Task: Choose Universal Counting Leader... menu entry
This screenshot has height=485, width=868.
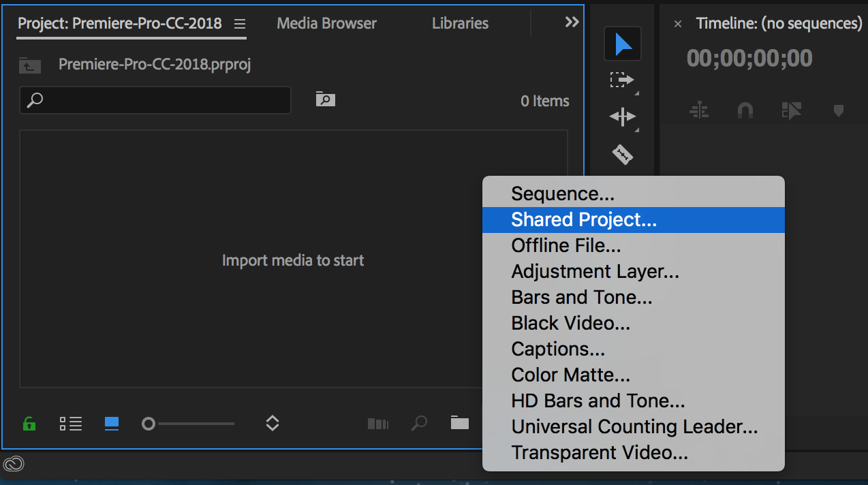Action: [634, 427]
